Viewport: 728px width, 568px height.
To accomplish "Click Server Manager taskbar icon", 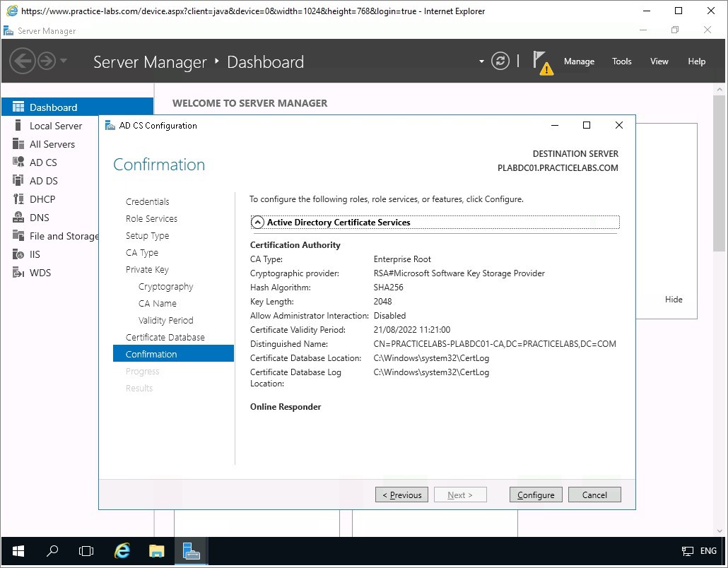I will (191, 551).
